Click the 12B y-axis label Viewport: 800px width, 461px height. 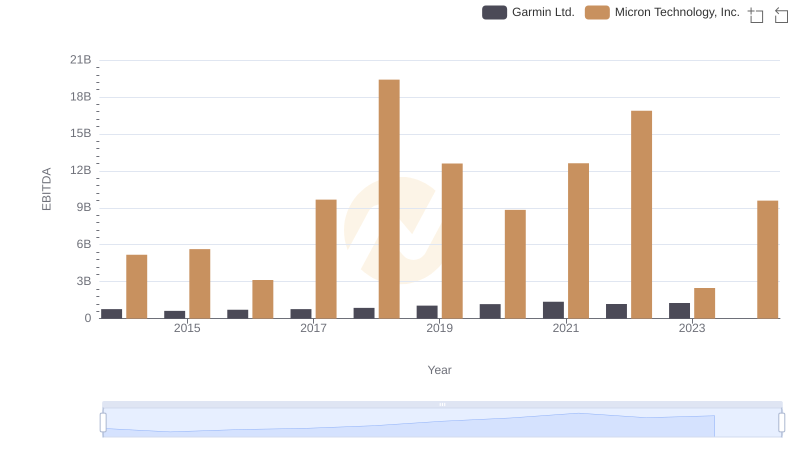pyautogui.click(x=81, y=170)
